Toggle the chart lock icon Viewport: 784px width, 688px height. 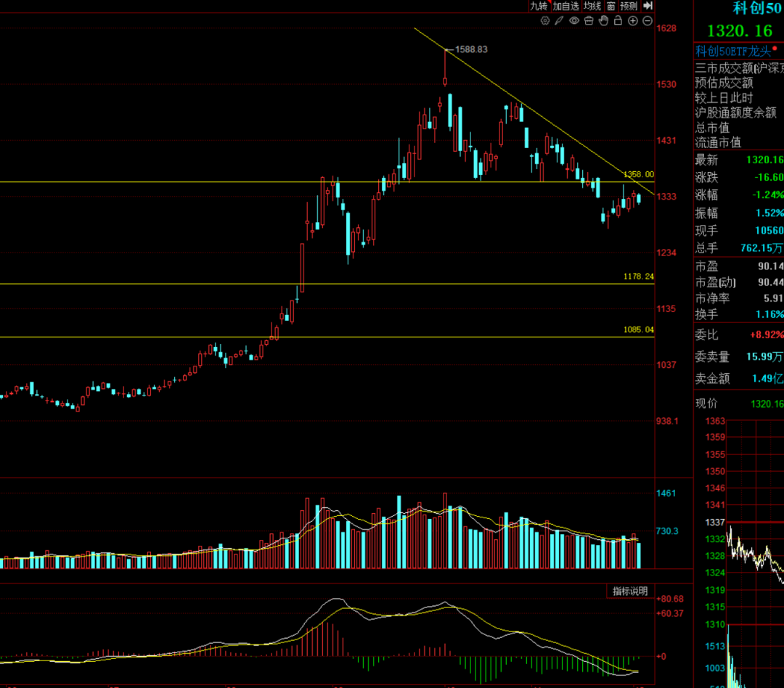(618, 21)
